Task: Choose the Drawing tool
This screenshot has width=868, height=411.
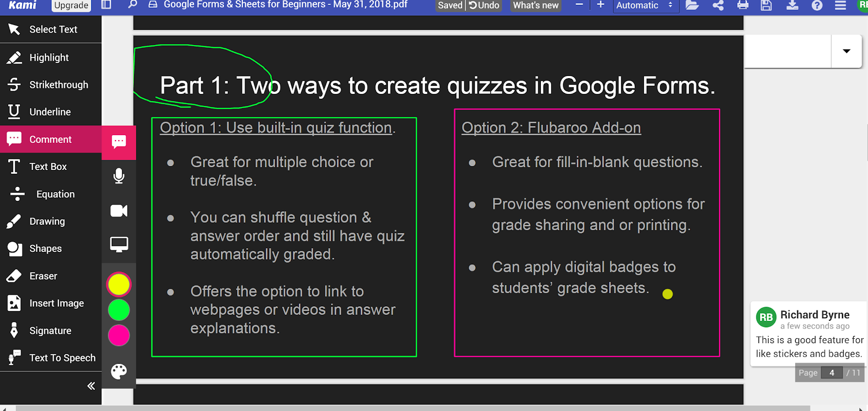Action: [x=50, y=221]
